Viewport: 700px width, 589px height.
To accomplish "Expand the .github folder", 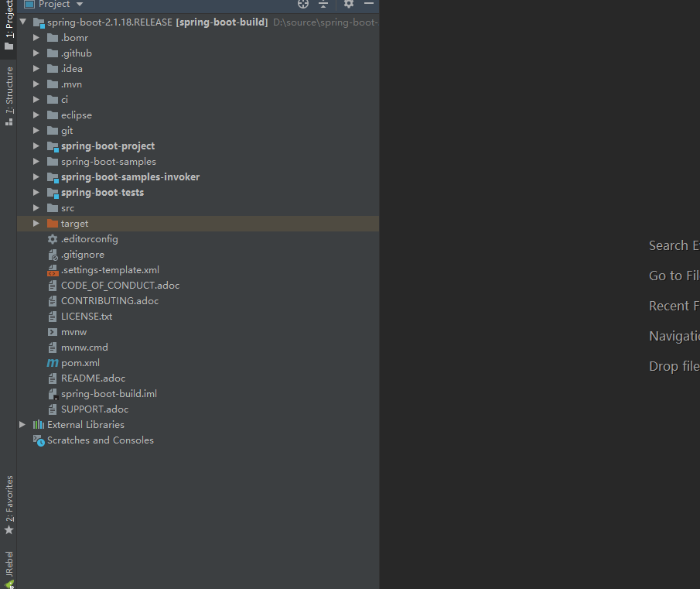I will [x=36, y=53].
